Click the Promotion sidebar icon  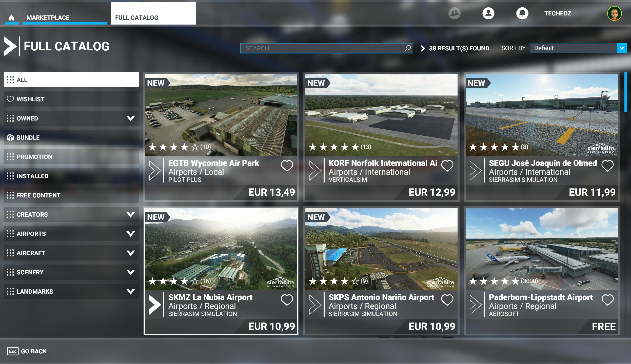[10, 157]
